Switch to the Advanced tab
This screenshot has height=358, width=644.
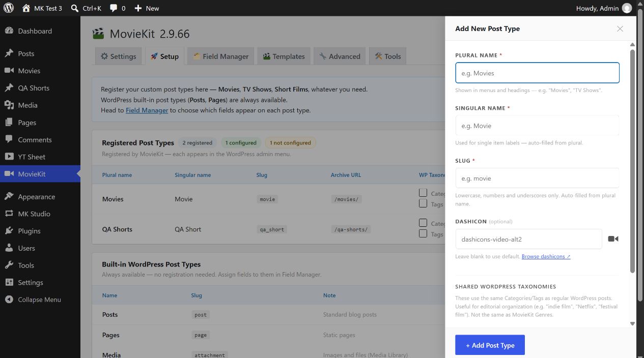coord(340,56)
